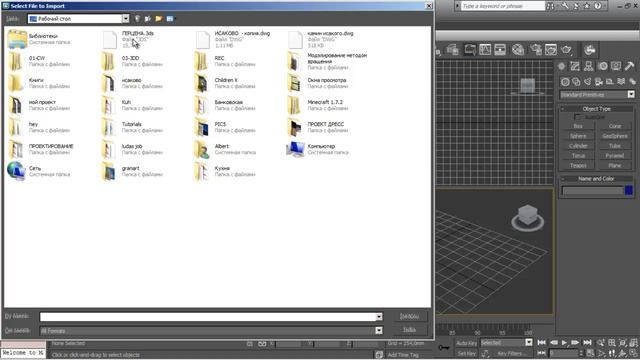Viewport: 640px width, 360px height.
Task: Switch to the Utilities hammer panel
Action: (x=629, y=66)
